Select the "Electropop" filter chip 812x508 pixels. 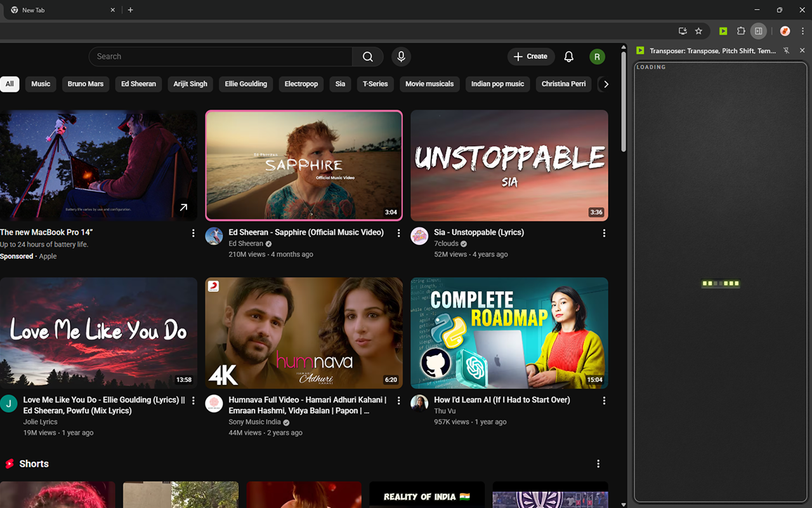[301, 84]
